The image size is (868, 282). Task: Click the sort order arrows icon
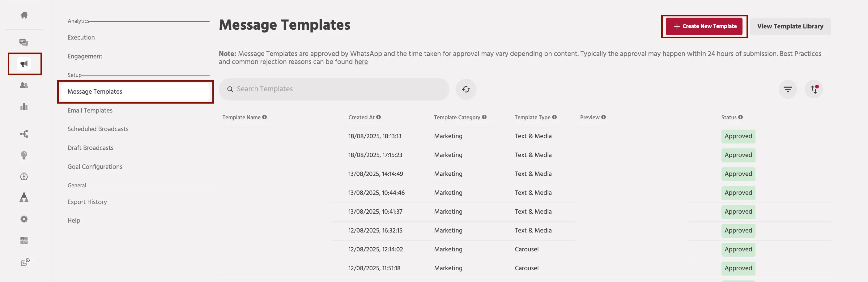(x=814, y=89)
